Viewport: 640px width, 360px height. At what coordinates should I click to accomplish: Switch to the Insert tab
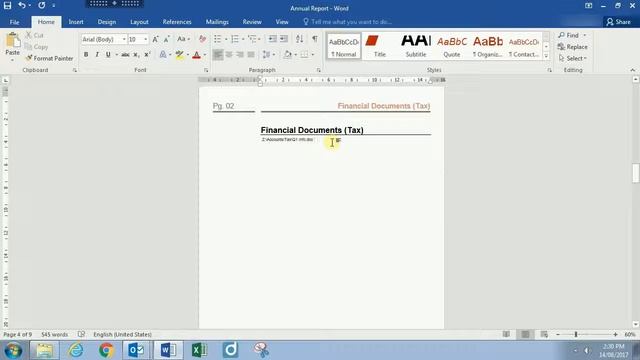76,22
